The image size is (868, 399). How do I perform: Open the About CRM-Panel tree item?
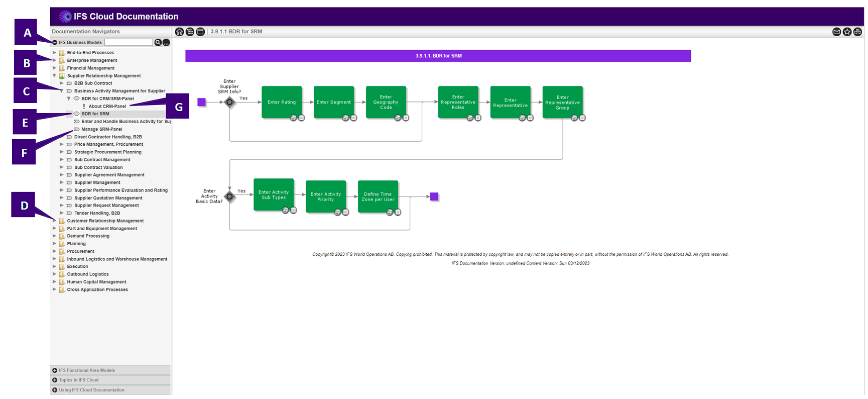107,107
